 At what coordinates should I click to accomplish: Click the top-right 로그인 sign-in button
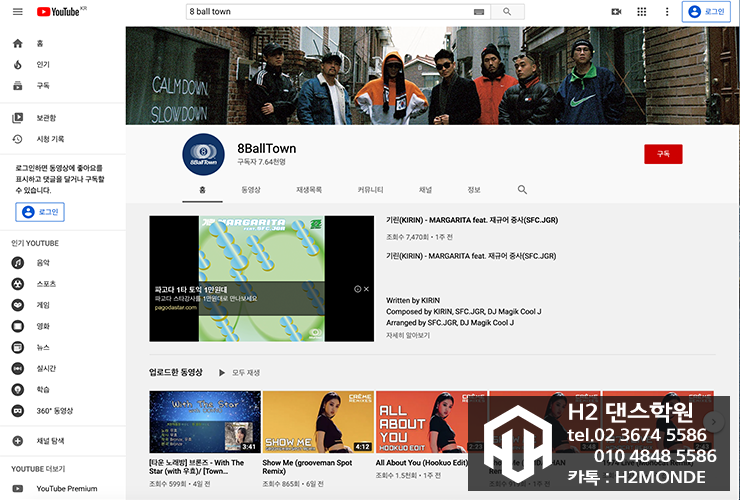(706, 12)
